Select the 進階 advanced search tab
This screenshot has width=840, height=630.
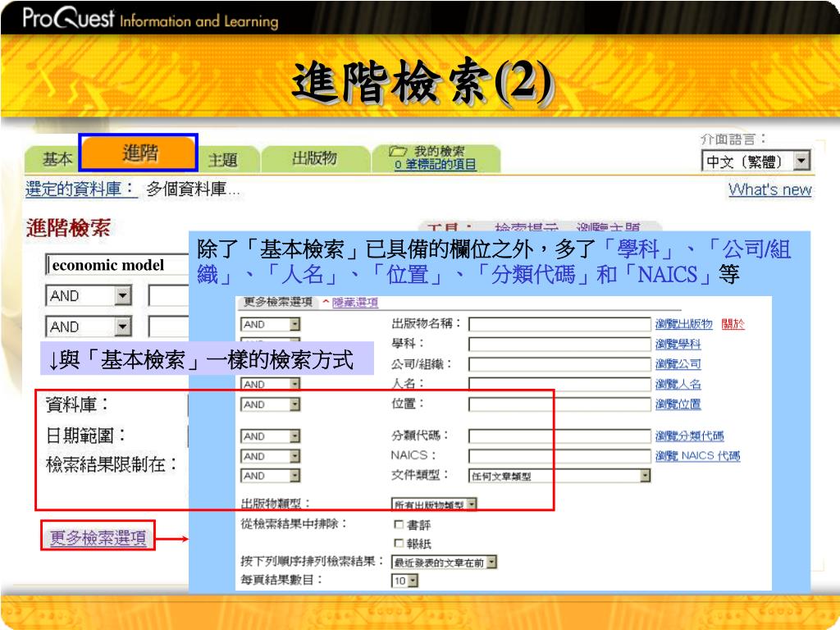pyautogui.click(x=140, y=153)
